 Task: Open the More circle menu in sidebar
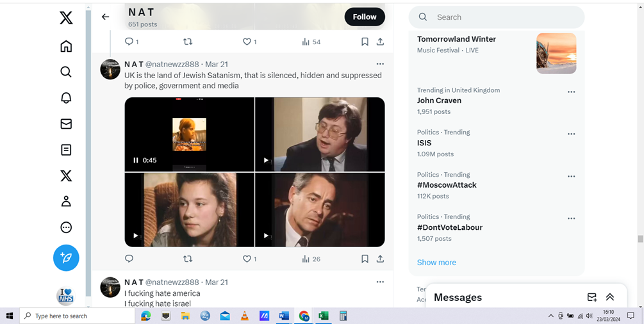coord(66,227)
